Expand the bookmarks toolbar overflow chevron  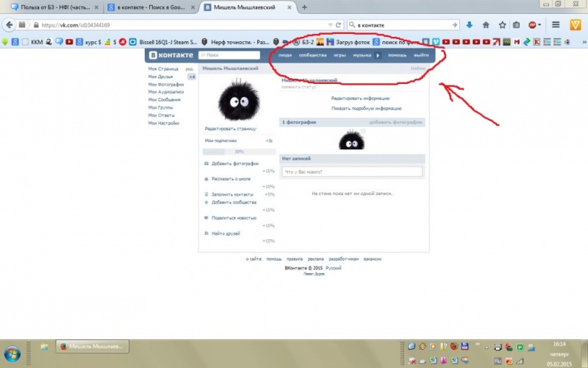[x=584, y=42]
